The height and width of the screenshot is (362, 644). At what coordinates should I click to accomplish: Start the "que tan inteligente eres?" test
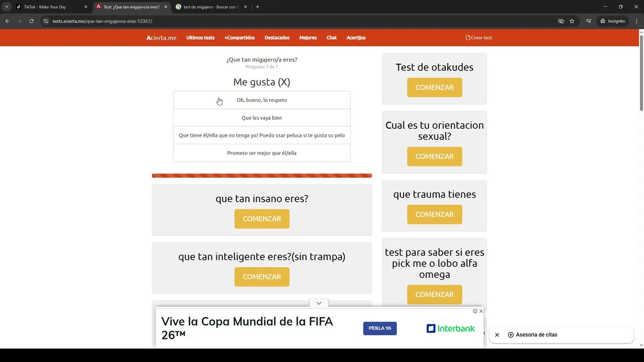[x=262, y=277]
